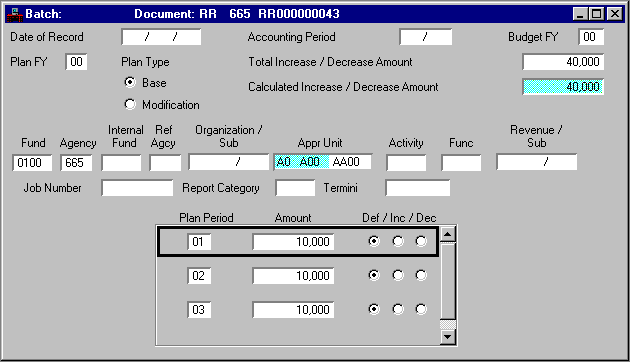The width and height of the screenshot is (630, 362).
Task: Select Inc radio for plan period 03
Action: 398,309
